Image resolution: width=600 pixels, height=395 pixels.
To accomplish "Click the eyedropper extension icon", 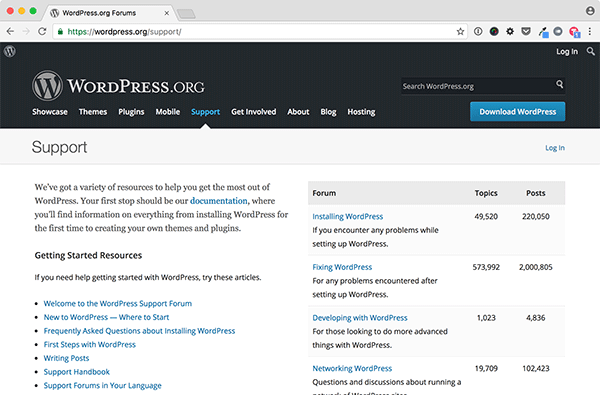I will point(543,32).
